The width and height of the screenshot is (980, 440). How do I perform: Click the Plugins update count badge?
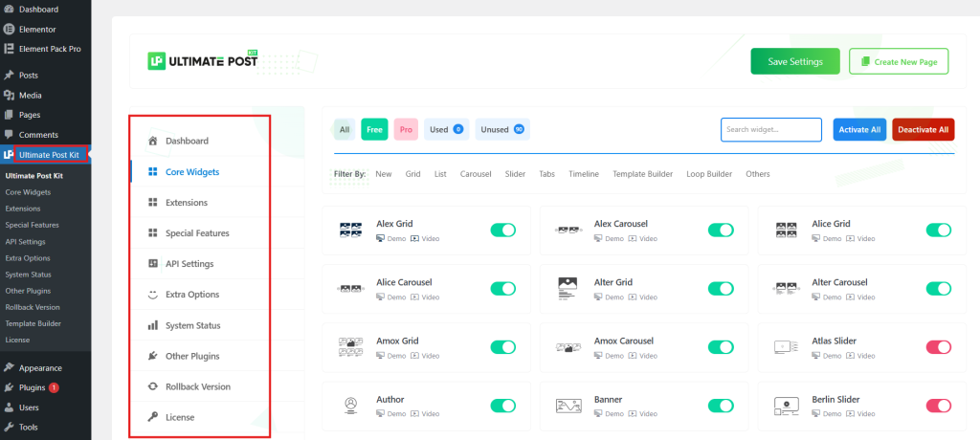pyautogui.click(x=54, y=387)
